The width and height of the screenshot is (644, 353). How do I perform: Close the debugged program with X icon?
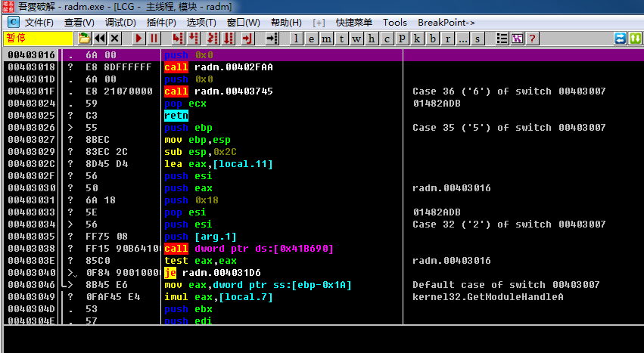tap(115, 39)
